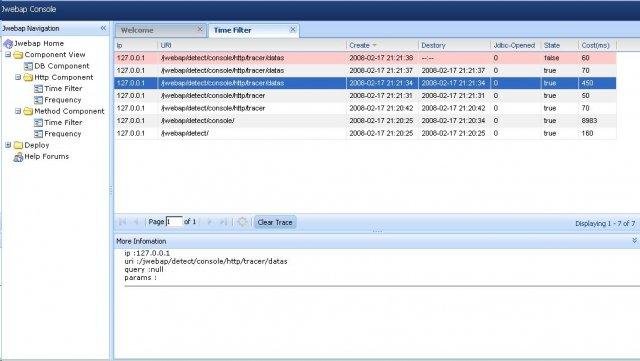Click Frequency icon under Http Component
640x361 pixels.
38,100
